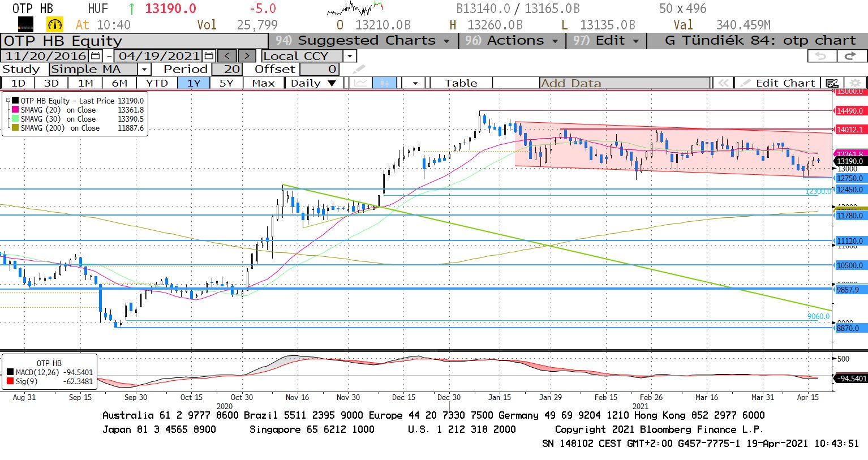
Task: Select the 5Y range tab
Action: point(226,83)
